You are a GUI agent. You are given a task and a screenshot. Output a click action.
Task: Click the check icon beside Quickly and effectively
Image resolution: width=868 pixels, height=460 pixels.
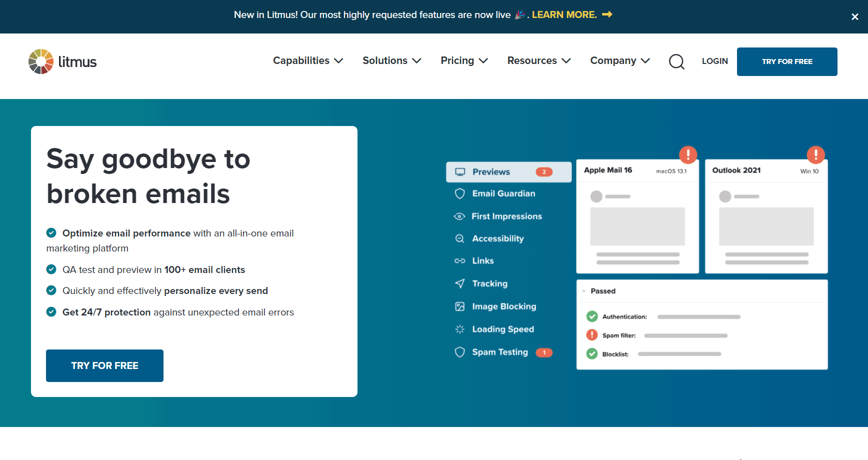pyautogui.click(x=51, y=290)
